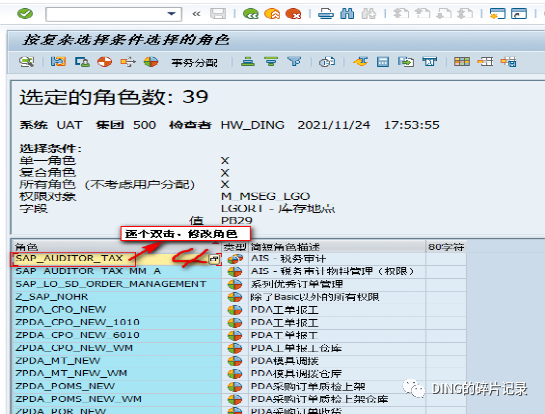This screenshot has height=414, width=545.
Task: Click the type icon in SAP_AUDITOR_TAX row
Action: [x=235, y=259]
